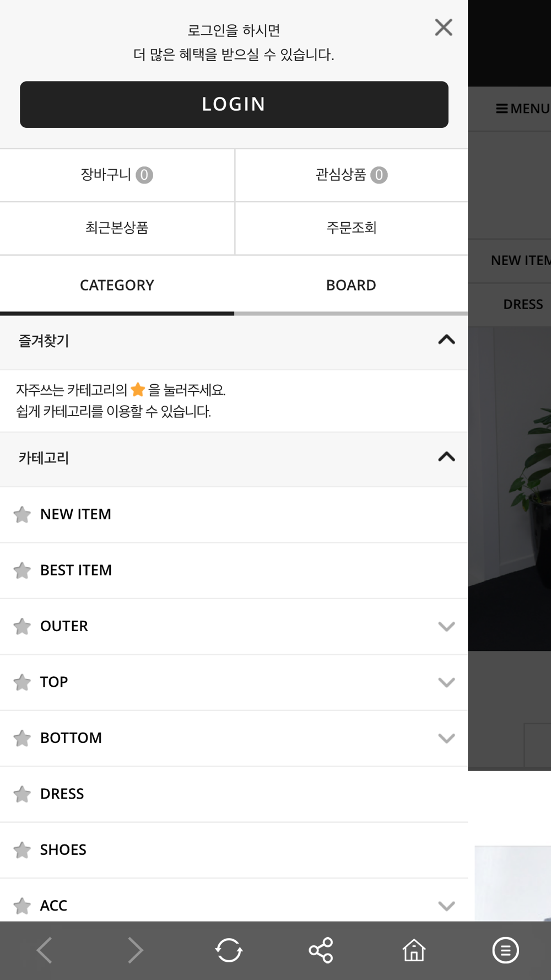Expand the BOTTOM subcategories
The height and width of the screenshot is (980, 551).
coord(446,738)
